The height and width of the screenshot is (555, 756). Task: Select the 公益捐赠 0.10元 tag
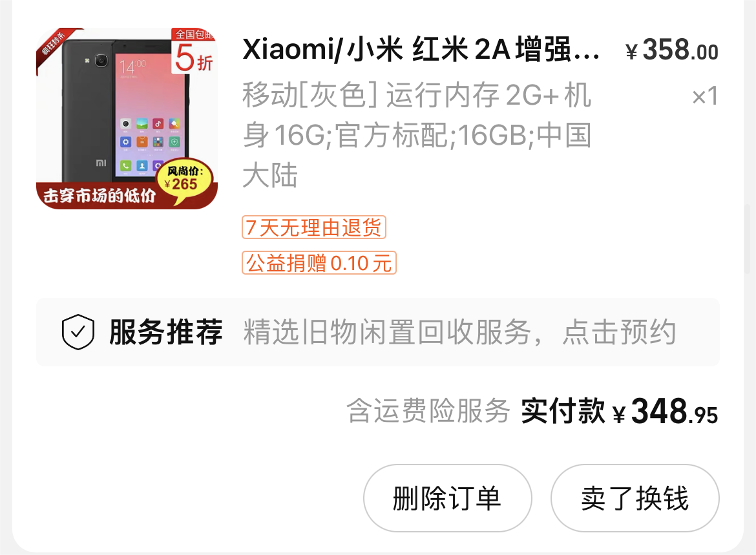pyautogui.click(x=319, y=263)
